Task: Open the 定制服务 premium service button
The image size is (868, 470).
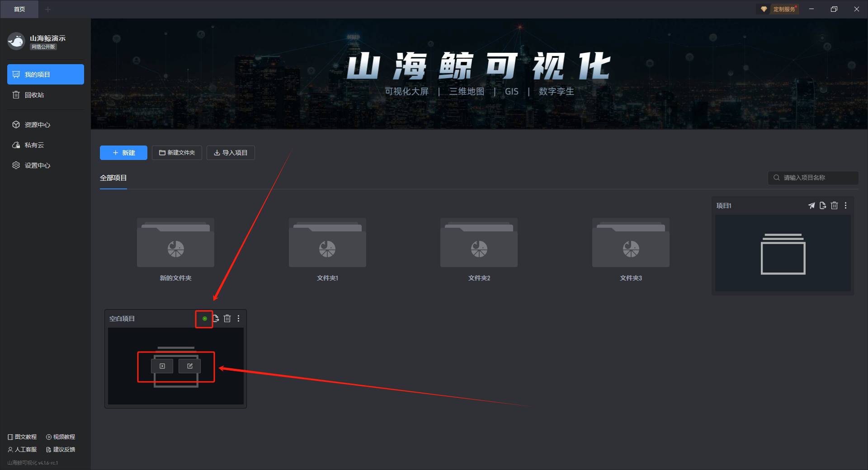Action: click(778, 9)
